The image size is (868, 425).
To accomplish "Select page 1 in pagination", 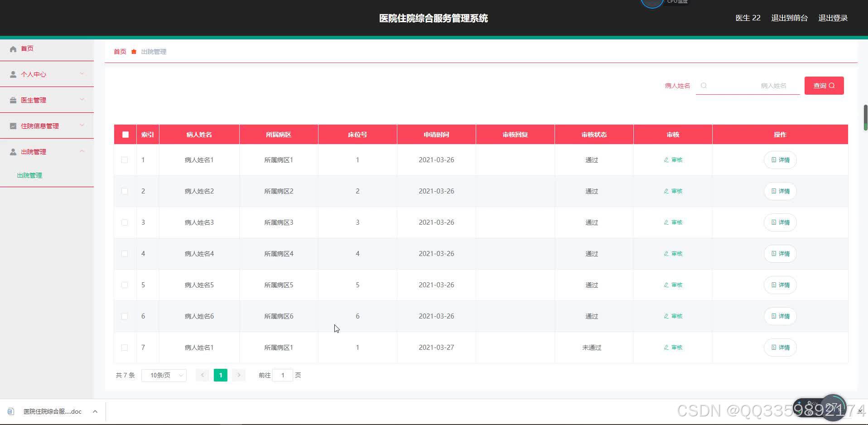I will pos(221,375).
